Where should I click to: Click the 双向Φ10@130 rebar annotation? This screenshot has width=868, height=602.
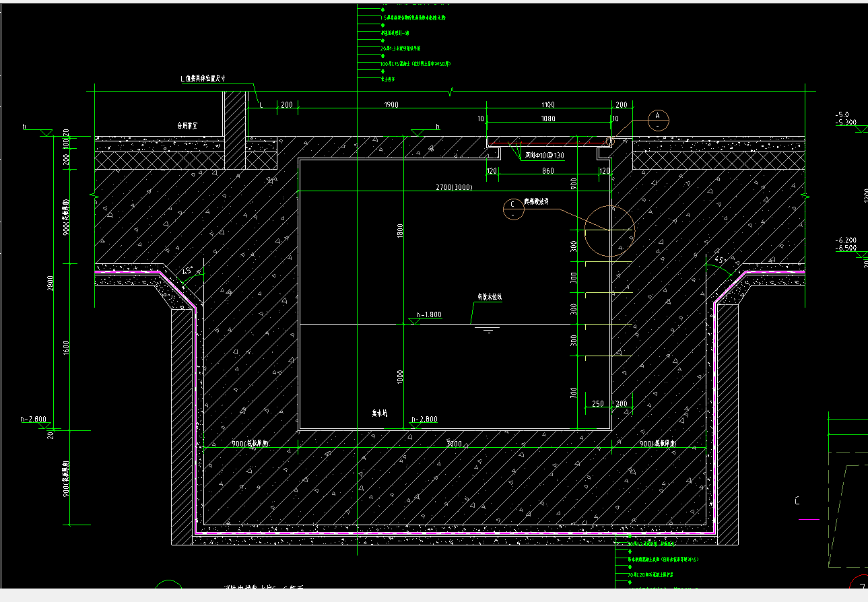[x=544, y=155]
